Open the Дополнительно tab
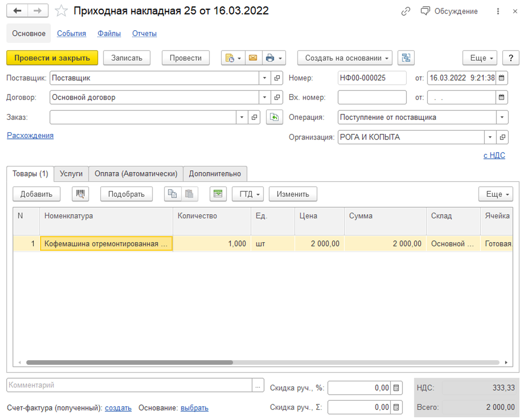The width and height of the screenshot is (525, 420). (215, 174)
